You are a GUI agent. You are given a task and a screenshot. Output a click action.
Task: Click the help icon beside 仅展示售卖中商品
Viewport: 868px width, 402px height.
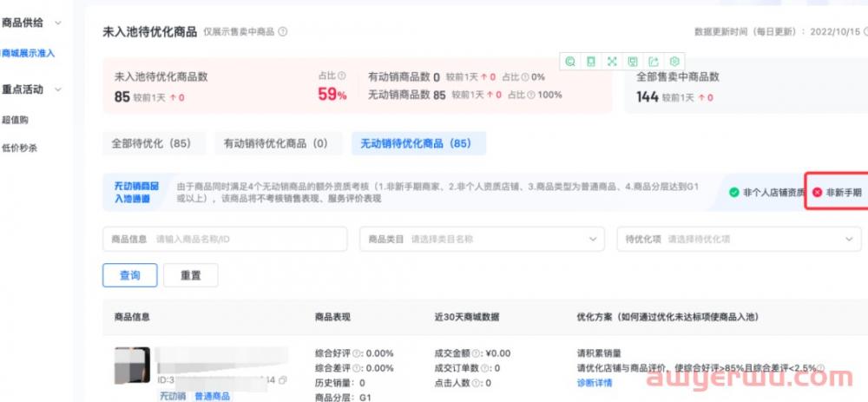pos(283,32)
